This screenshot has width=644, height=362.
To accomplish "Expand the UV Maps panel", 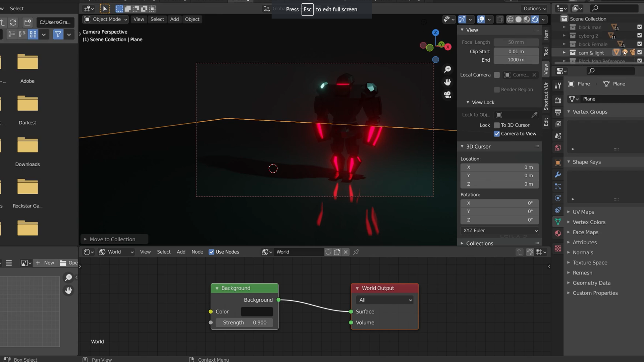I will [x=583, y=212].
